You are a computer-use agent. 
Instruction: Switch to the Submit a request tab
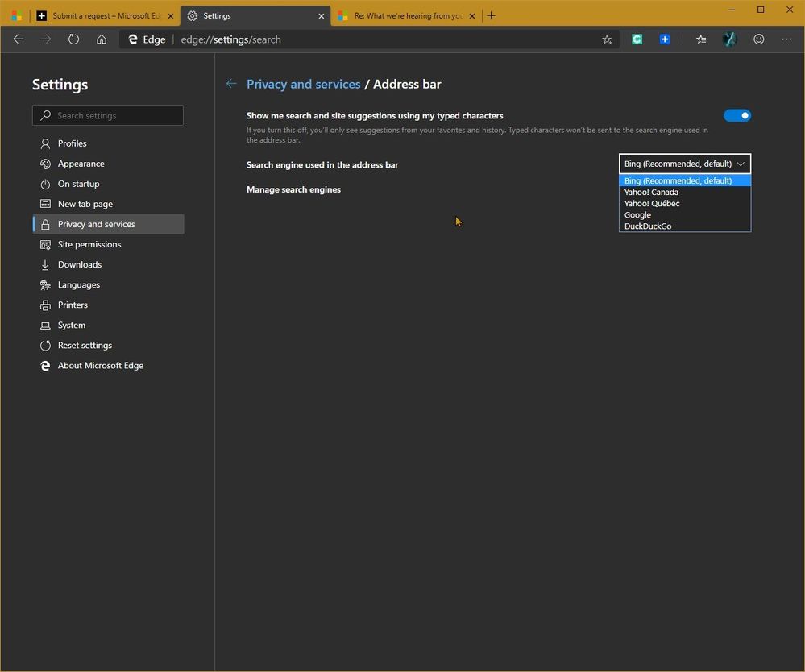[105, 15]
